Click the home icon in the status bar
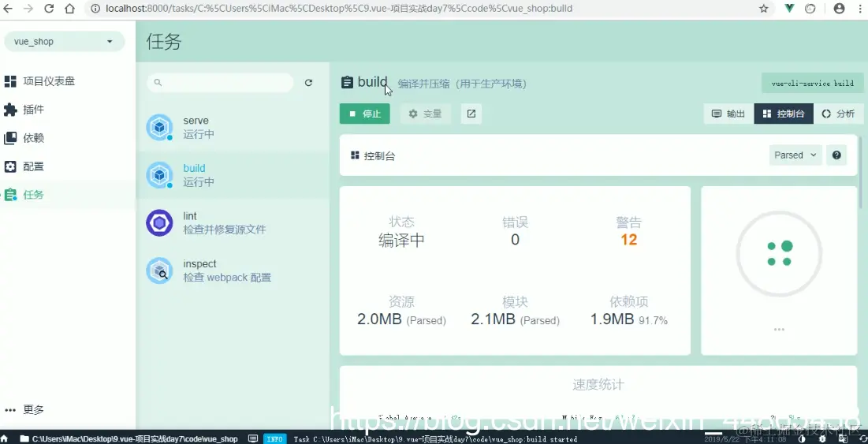 [5, 438]
